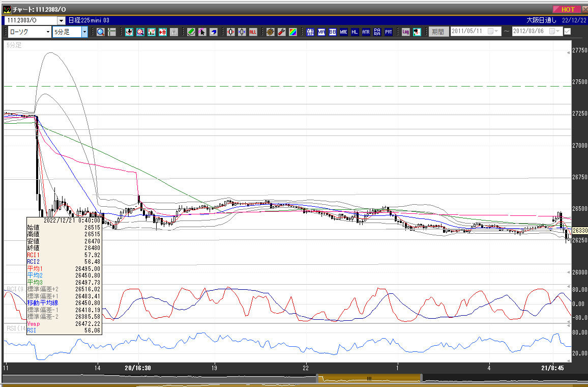This screenshot has width=588, height=387.
Task: Toggle the Log scale button
Action: click(406, 32)
